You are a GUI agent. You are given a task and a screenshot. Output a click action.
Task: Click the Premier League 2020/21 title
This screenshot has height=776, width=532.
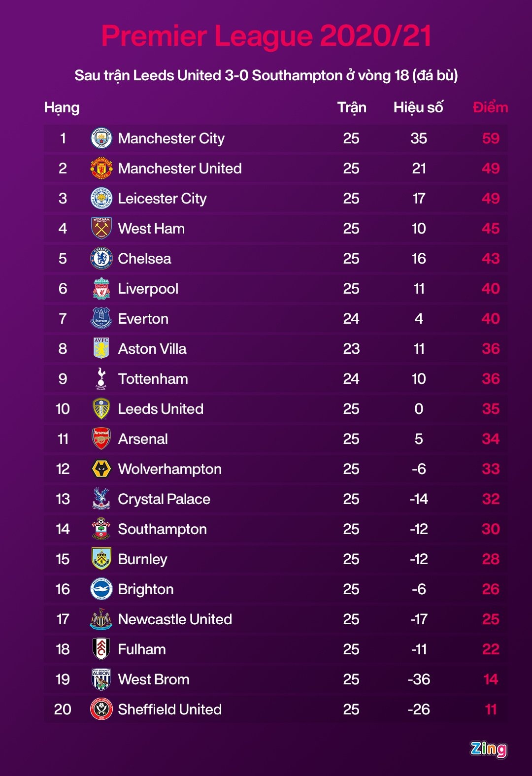pyautogui.click(x=266, y=36)
